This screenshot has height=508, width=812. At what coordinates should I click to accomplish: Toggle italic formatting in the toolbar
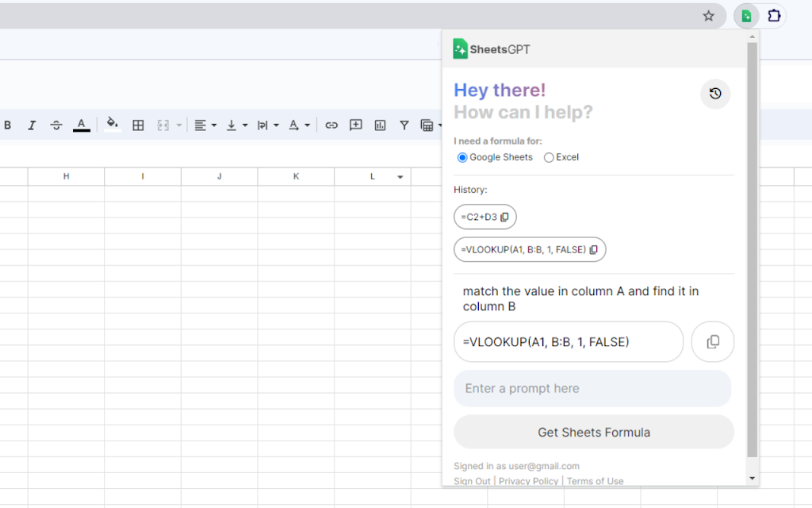(32, 125)
